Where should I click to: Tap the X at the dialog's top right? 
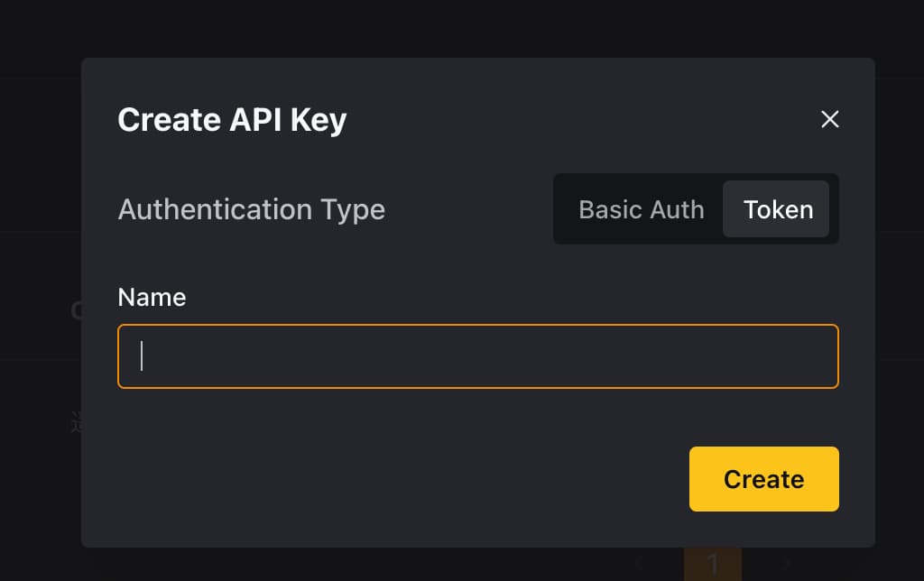[830, 120]
